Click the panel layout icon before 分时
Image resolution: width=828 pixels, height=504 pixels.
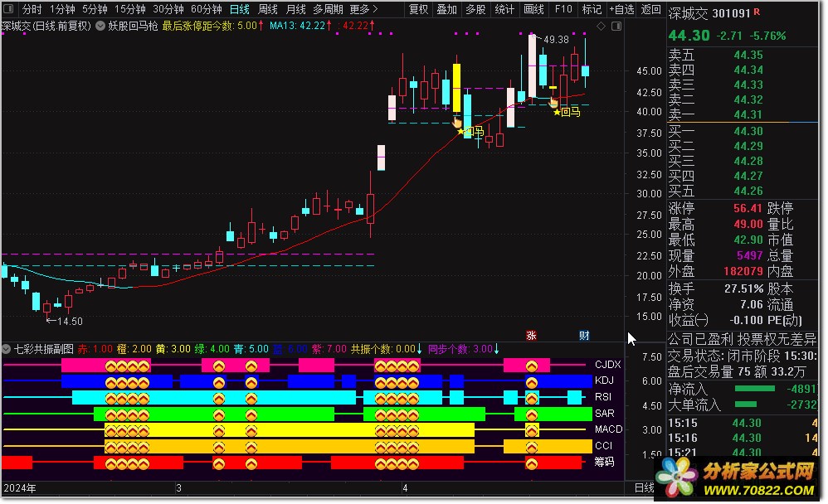click(9, 8)
